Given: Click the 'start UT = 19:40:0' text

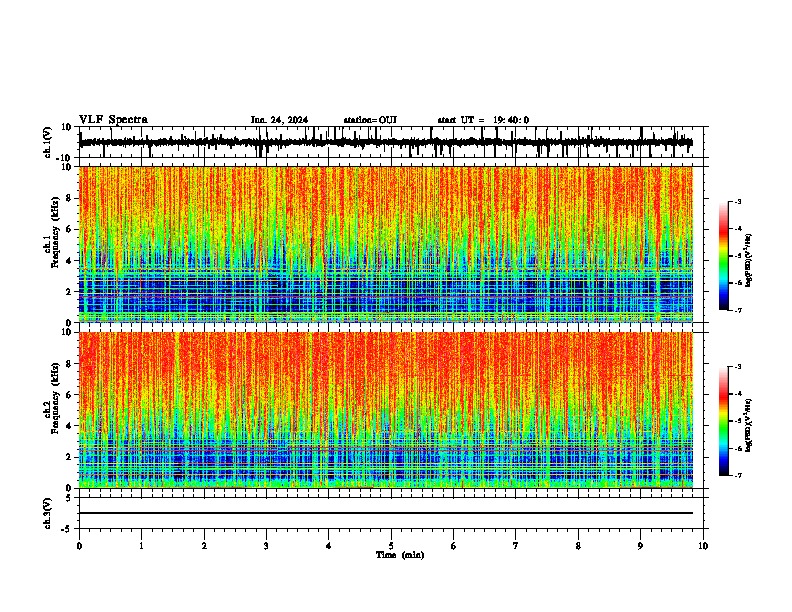Looking at the screenshot, I should click(483, 120).
